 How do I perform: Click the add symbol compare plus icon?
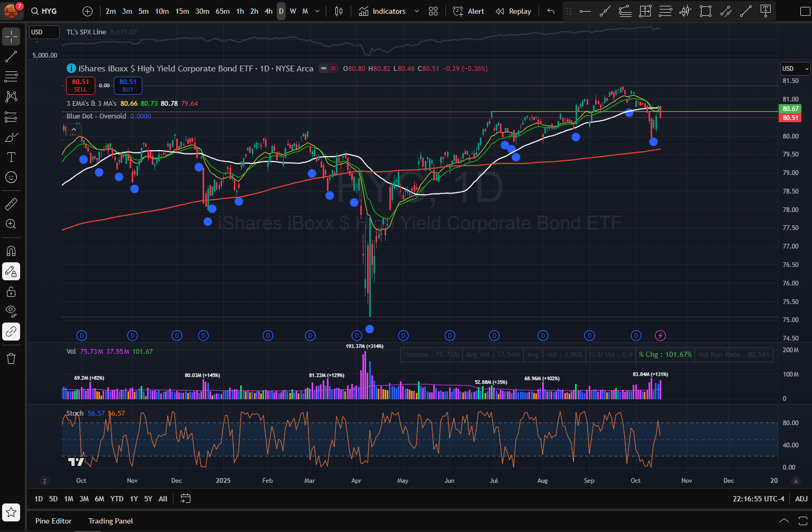click(88, 11)
